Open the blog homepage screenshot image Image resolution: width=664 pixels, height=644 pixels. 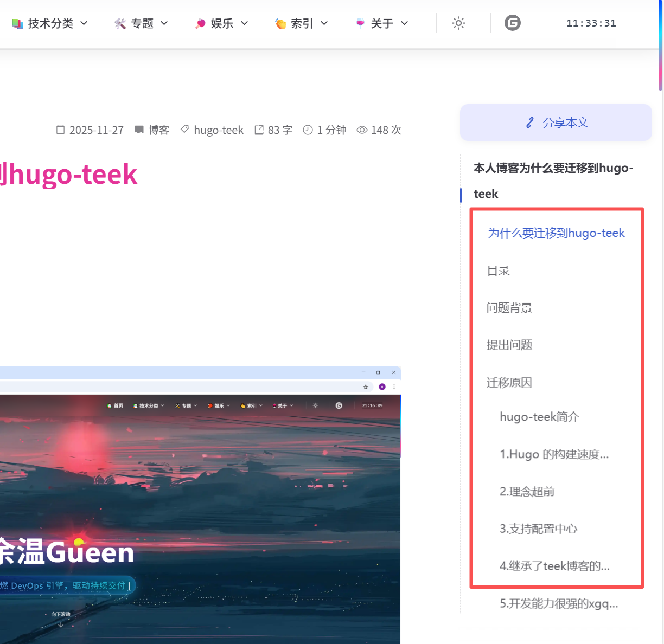coord(200,504)
